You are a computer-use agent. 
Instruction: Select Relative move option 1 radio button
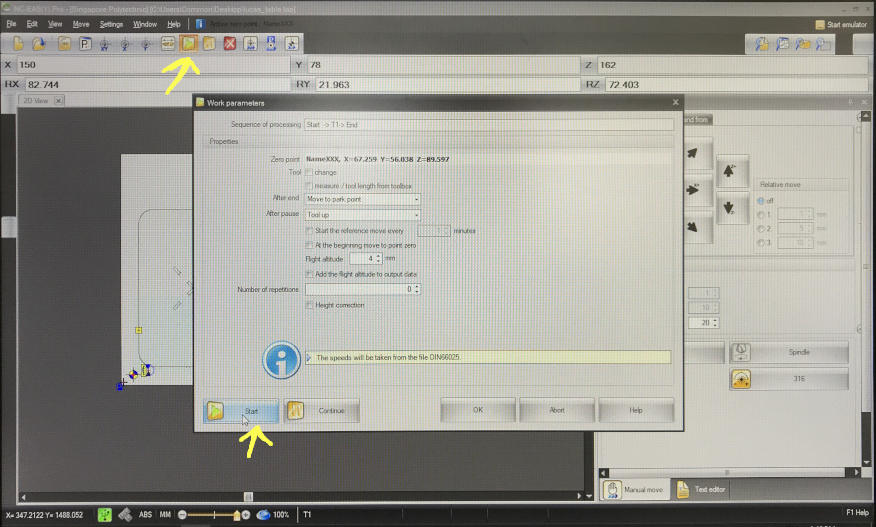(760, 215)
